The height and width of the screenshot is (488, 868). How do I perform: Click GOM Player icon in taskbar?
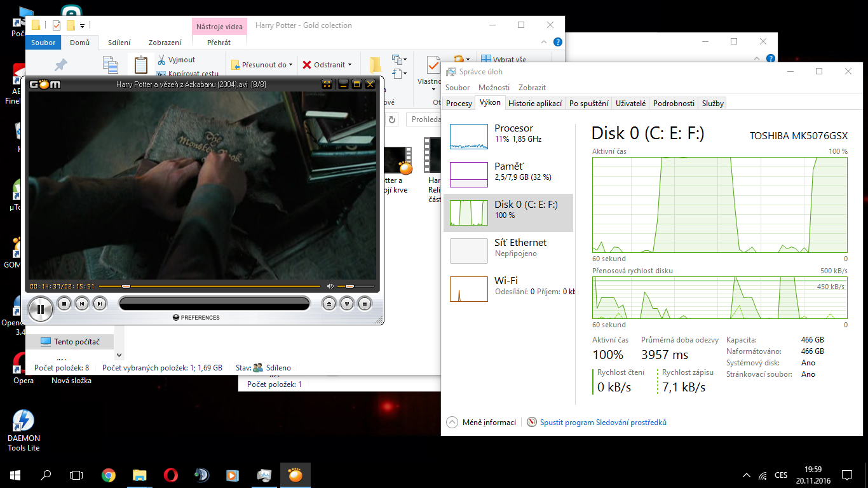tap(295, 475)
